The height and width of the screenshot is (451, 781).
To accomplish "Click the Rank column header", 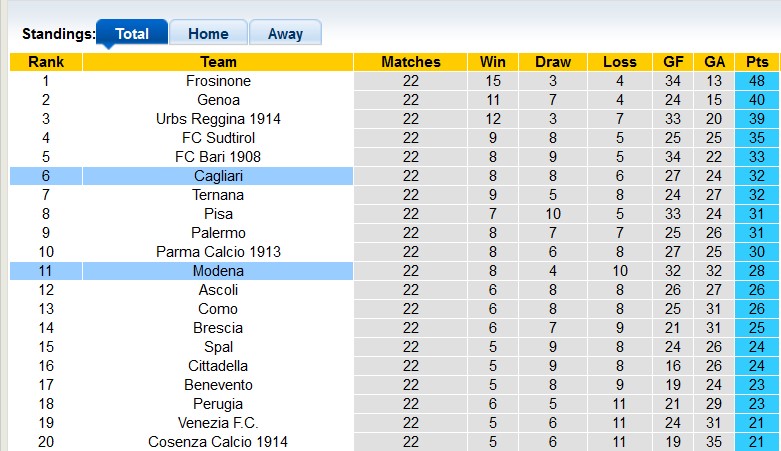I will click(46, 62).
